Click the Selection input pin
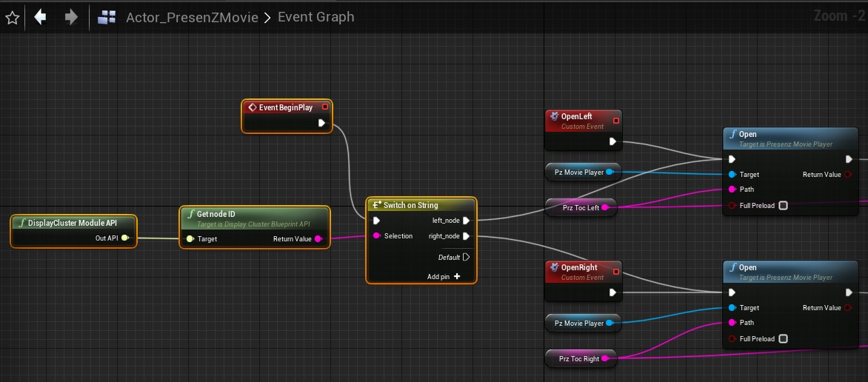Viewport: 868px width, 382px height. tap(376, 236)
